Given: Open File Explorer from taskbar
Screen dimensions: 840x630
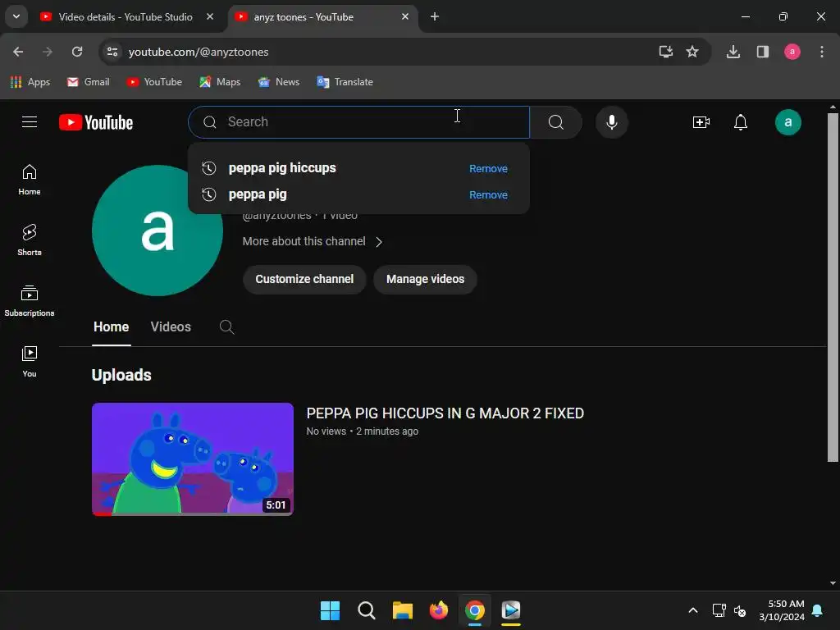Looking at the screenshot, I should [x=402, y=610].
